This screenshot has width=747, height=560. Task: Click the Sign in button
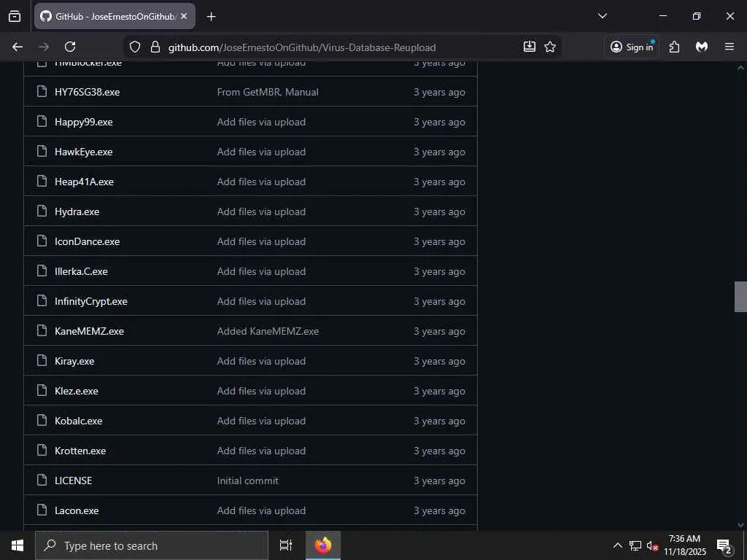pos(632,47)
